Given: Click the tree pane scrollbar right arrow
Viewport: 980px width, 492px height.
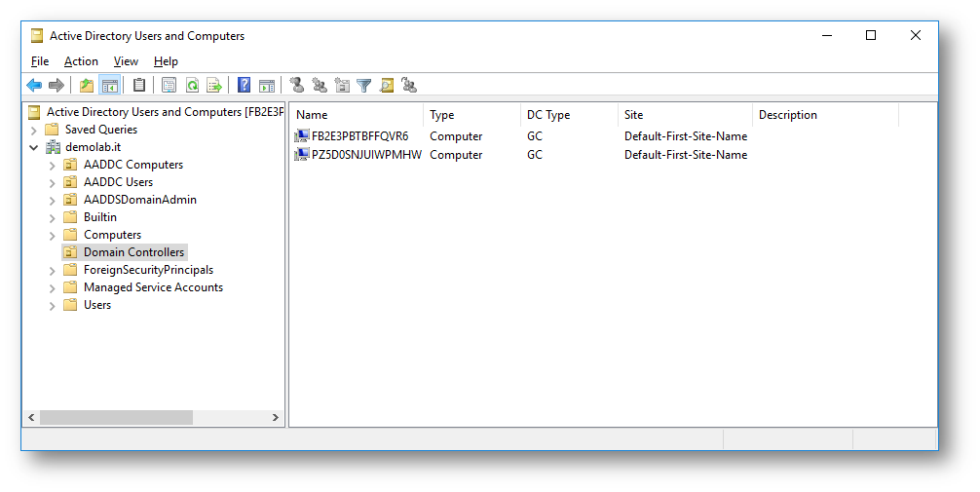Looking at the screenshot, I should [x=276, y=417].
